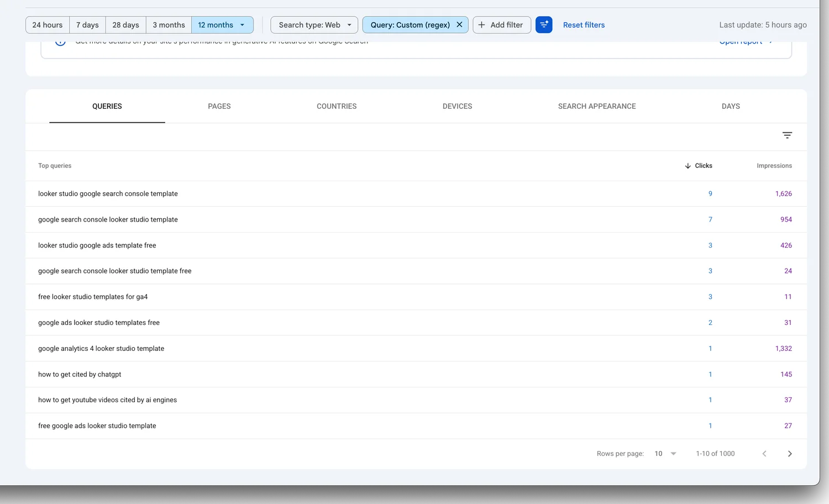Switch to the Search Appearance tab
This screenshot has height=504, width=829.
coord(597,106)
